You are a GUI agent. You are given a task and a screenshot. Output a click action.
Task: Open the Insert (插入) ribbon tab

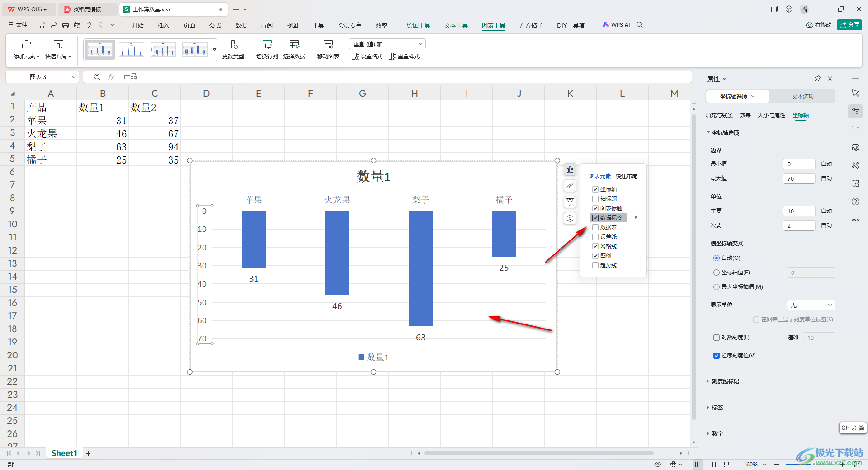click(x=164, y=25)
